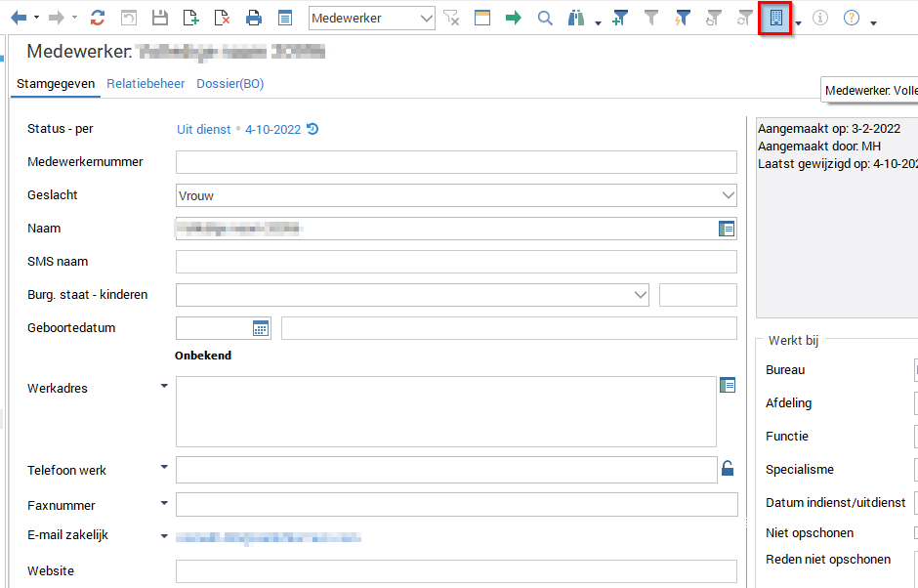Click the green arrow icon
The width and height of the screenshot is (918, 588).
click(x=514, y=18)
